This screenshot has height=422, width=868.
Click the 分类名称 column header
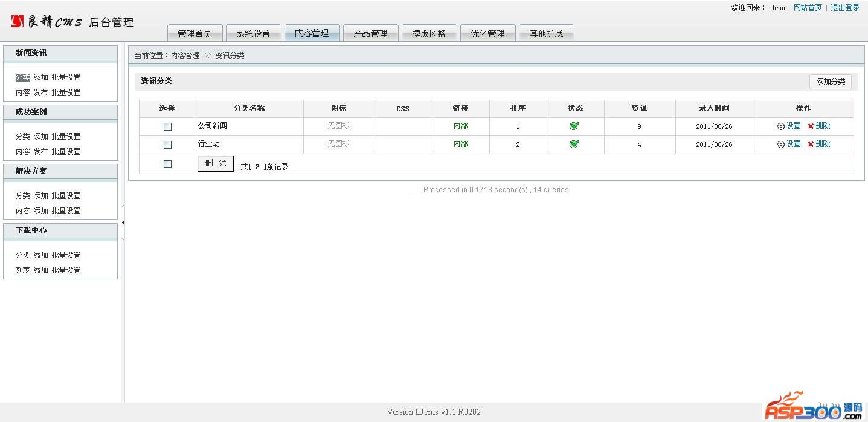(249, 108)
